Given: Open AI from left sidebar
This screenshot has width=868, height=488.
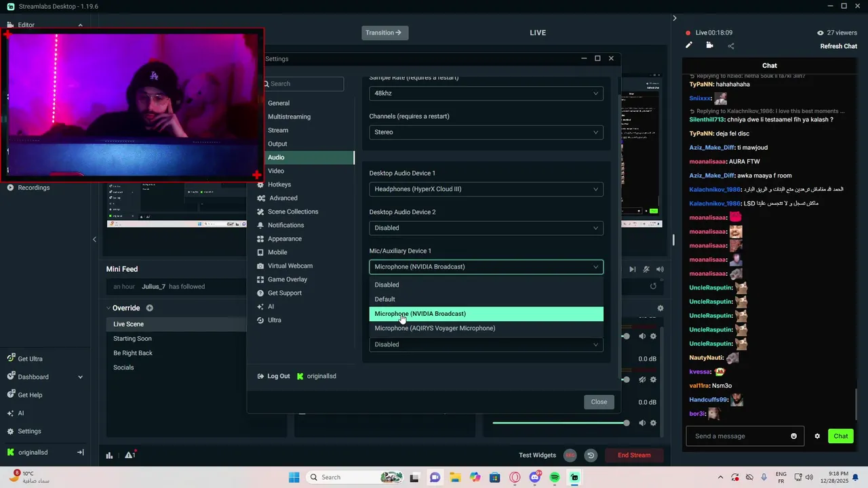Looking at the screenshot, I should click(x=20, y=413).
